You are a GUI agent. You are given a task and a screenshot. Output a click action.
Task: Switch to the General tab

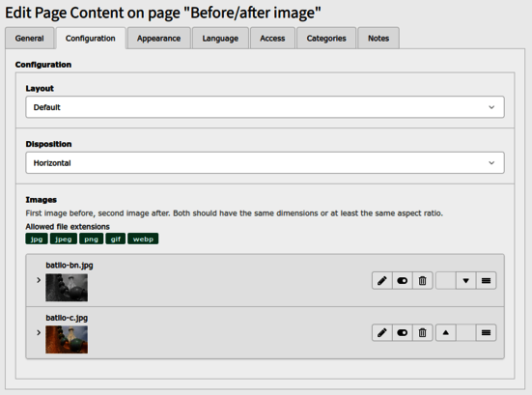tap(30, 39)
